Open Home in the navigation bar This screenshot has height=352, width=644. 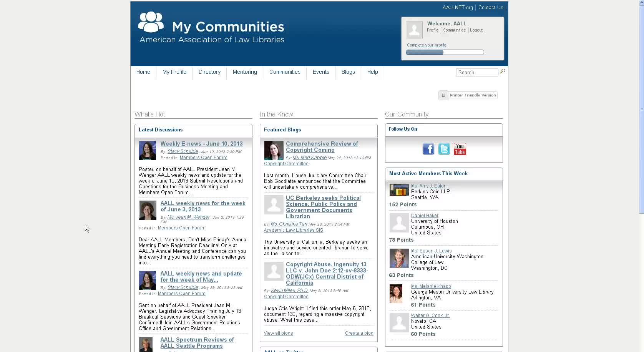coord(143,72)
